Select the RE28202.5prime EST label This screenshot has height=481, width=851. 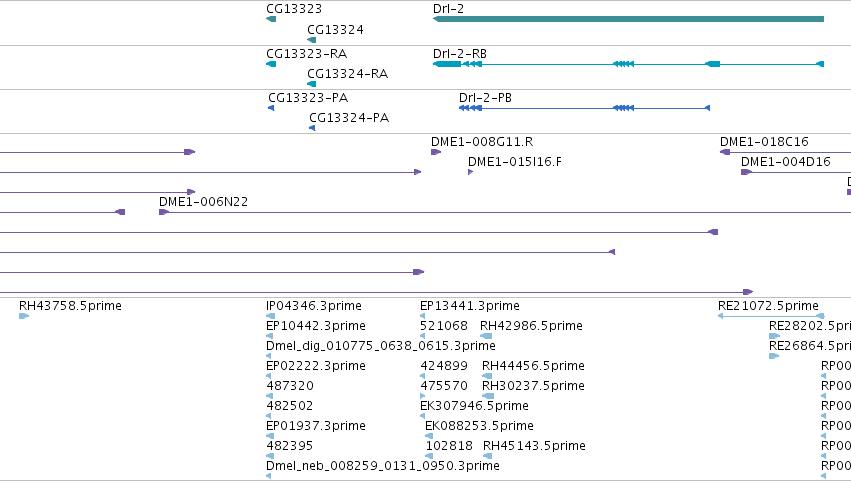click(810, 326)
